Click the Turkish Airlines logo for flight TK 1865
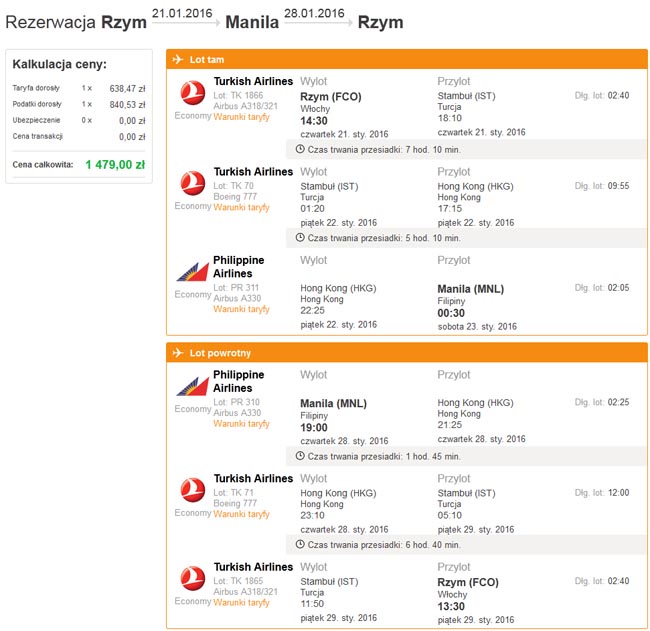 click(x=193, y=578)
